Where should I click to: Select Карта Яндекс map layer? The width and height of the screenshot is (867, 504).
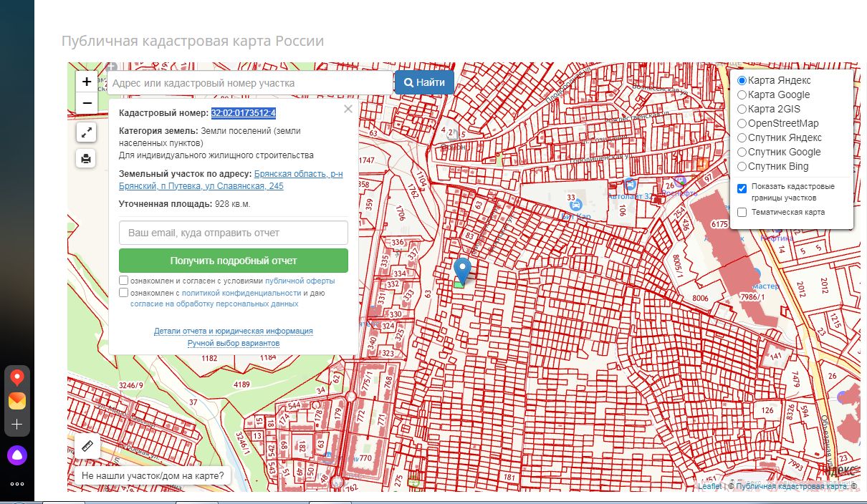point(742,80)
